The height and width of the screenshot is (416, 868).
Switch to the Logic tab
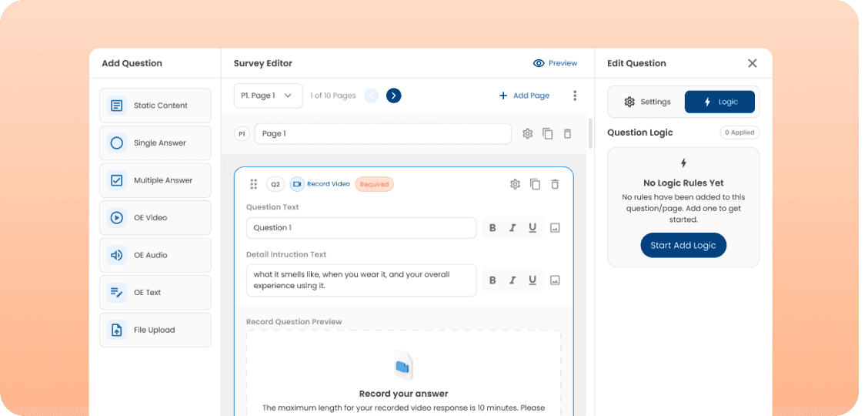coord(719,102)
